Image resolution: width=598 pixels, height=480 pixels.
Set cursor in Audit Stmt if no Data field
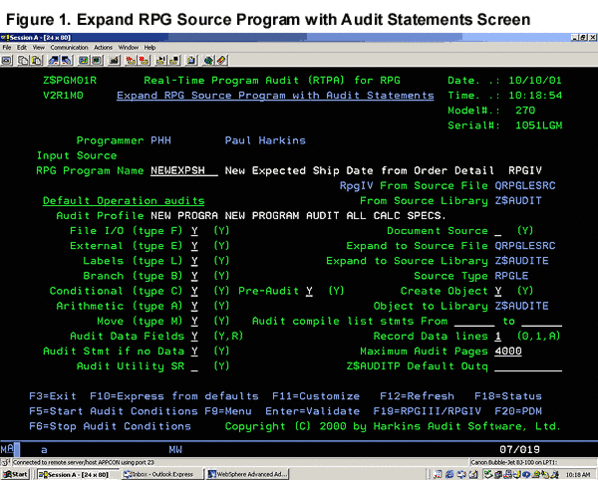[x=195, y=352]
